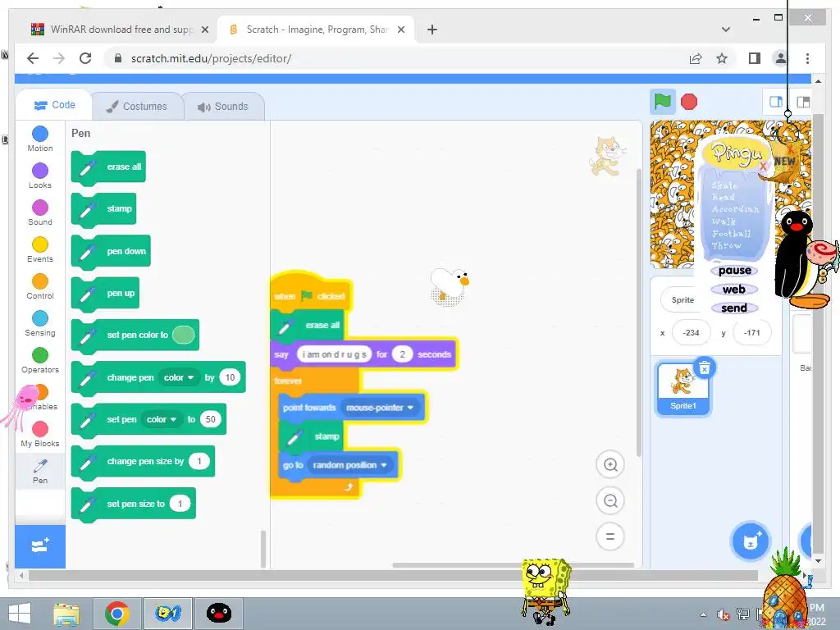
Task: Switch to large stage layout
Action: click(803, 102)
